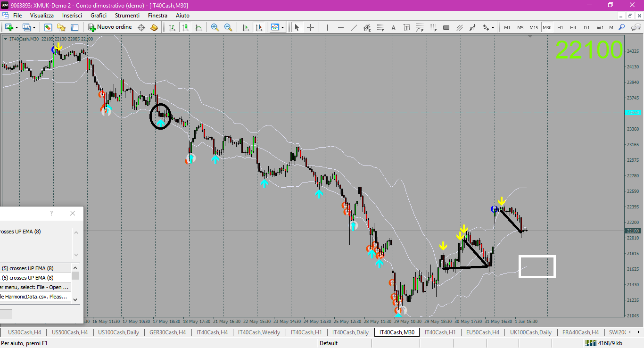
Task: Click the search magnifier icon
Action: (622, 27)
